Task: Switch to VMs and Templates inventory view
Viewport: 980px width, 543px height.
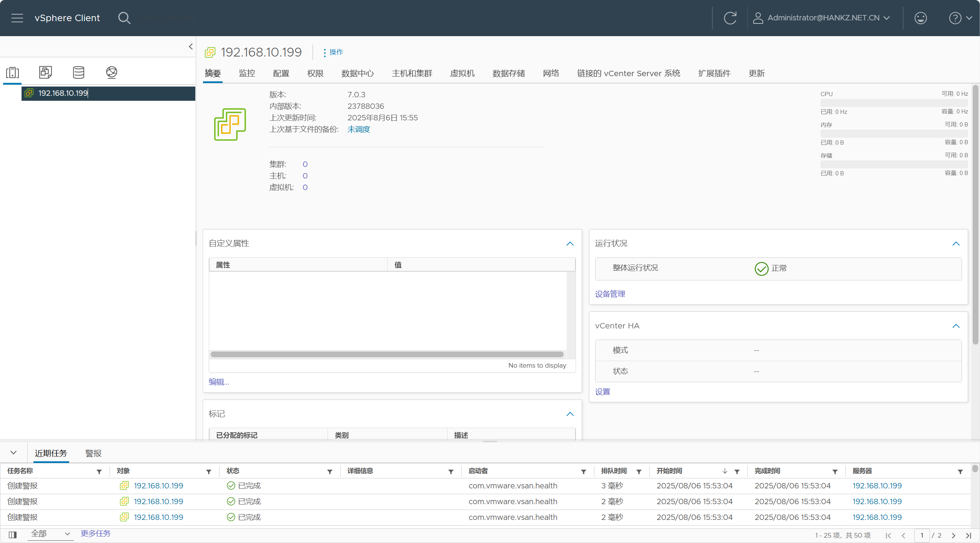Action: (x=45, y=72)
